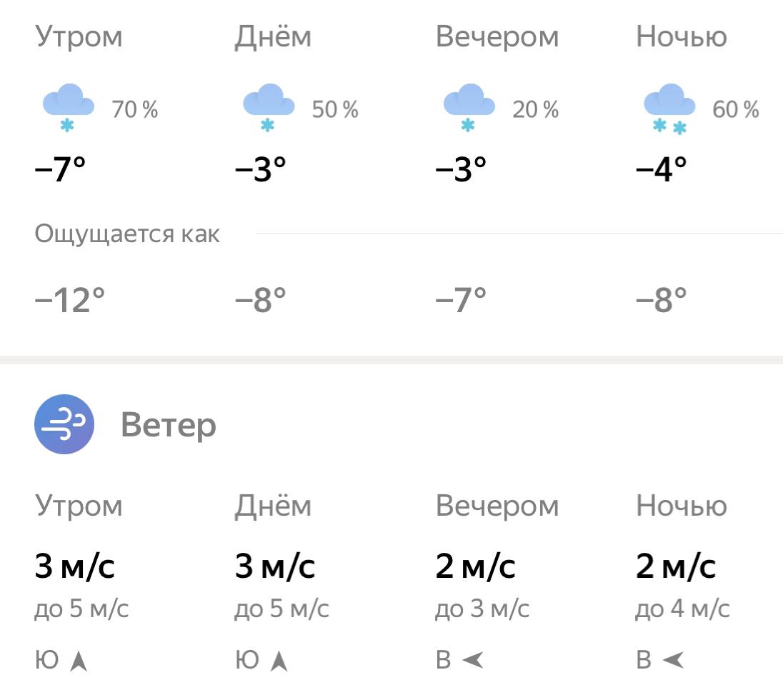Click the night wind gust до 4 м/с
Screen dimensions: 783x700
682,610
